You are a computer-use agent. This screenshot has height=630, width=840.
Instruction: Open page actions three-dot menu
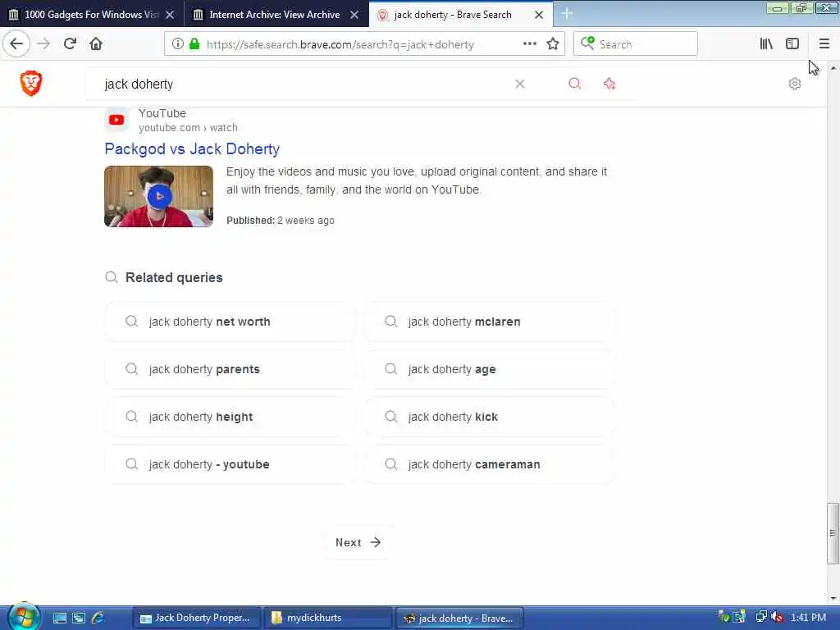[530, 44]
